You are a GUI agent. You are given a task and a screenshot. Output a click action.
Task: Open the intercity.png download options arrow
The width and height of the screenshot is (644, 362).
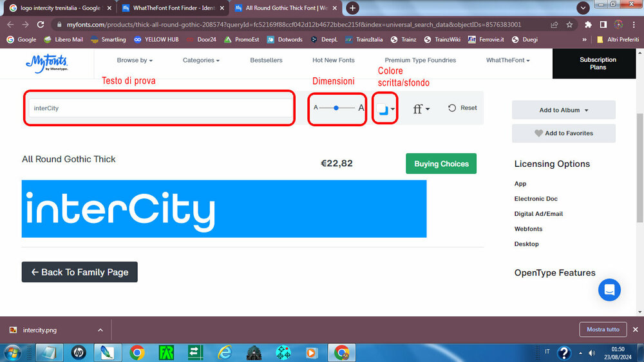click(x=100, y=330)
